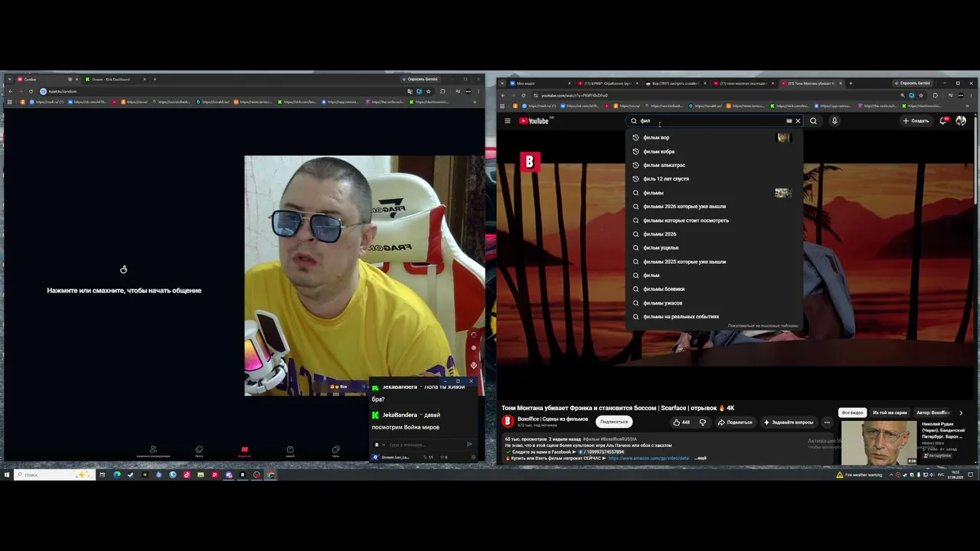Select the suggestion 'фильм кобра'
980x551 pixels.
pos(713,152)
